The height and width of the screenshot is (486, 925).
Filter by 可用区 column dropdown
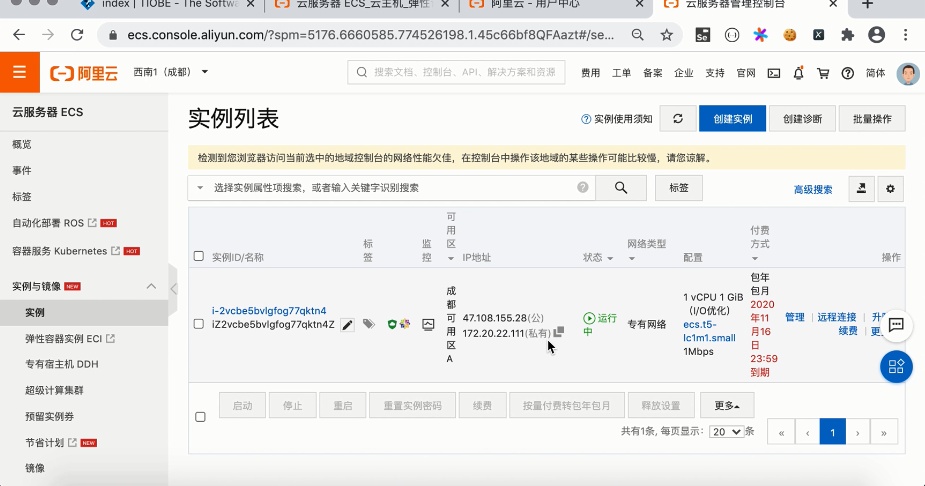click(451, 258)
